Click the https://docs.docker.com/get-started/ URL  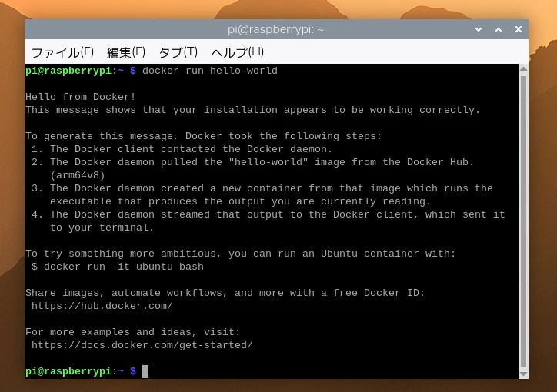pos(142,345)
